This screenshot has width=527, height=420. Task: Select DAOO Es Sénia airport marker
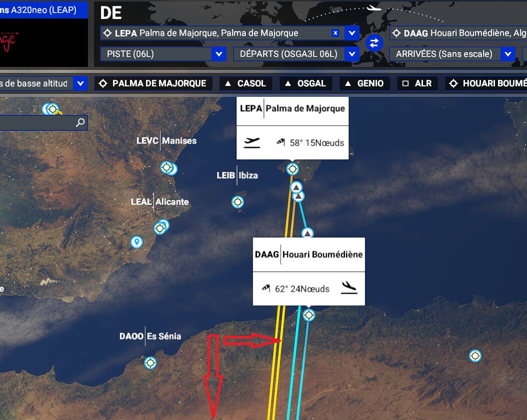[x=150, y=363]
